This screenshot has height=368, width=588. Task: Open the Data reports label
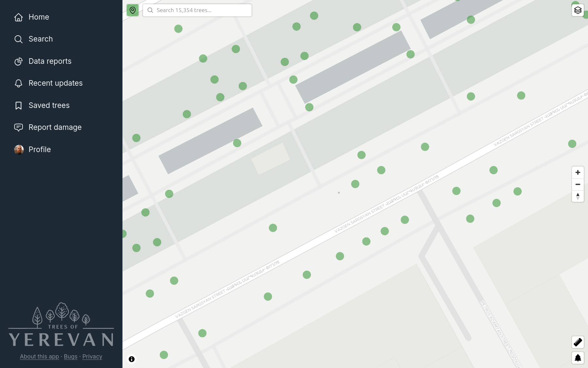point(50,61)
